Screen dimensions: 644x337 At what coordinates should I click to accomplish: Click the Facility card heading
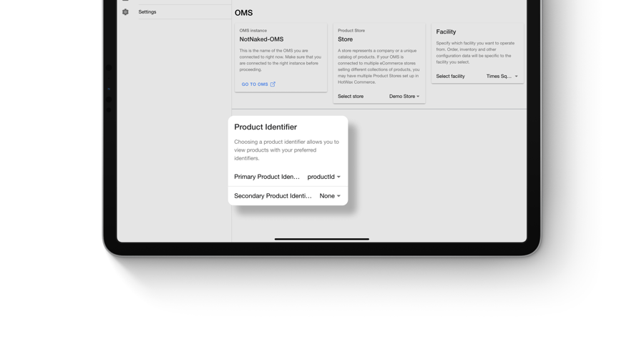[x=446, y=32]
